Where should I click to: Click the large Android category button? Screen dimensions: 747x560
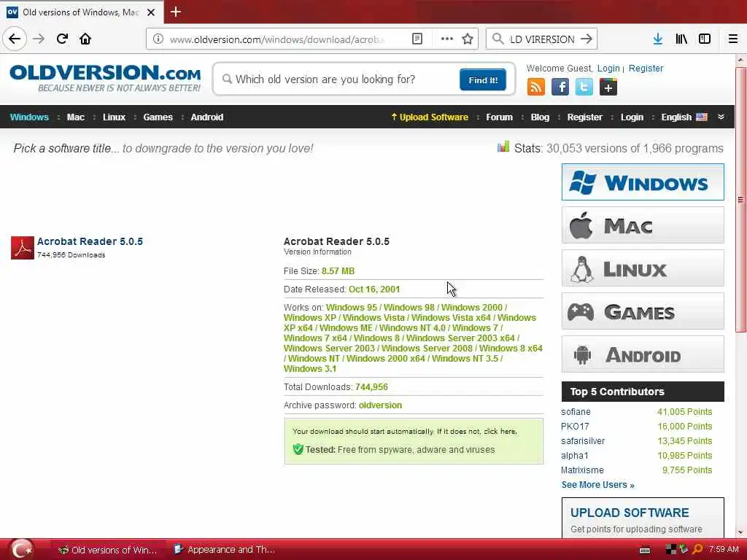[643, 354]
